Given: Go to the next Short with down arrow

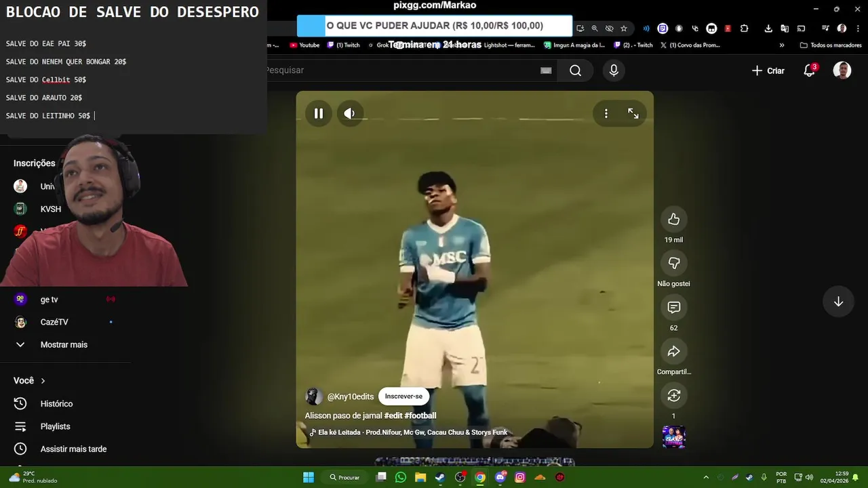Looking at the screenshot, I should pyautogui.click(x=838, y=302).
